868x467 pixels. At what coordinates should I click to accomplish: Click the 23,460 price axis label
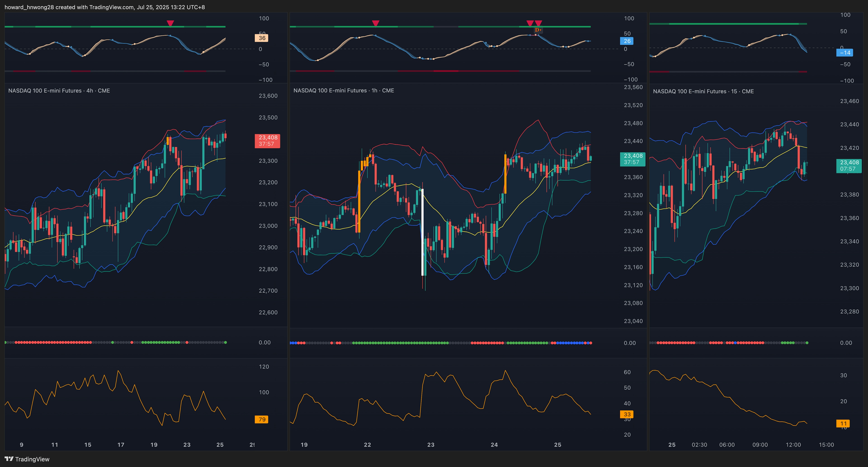point(849,101)
